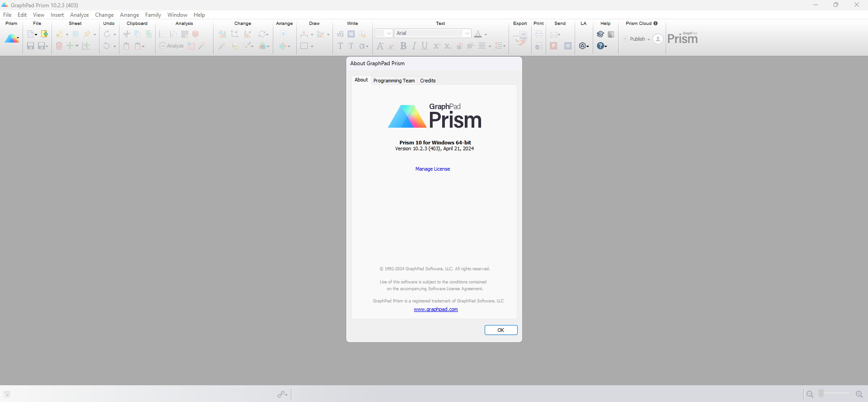Image resolution: width=868 pixels, height=402 pixels.
Task: Click the Manage License link
Action: tap(433, 169)
